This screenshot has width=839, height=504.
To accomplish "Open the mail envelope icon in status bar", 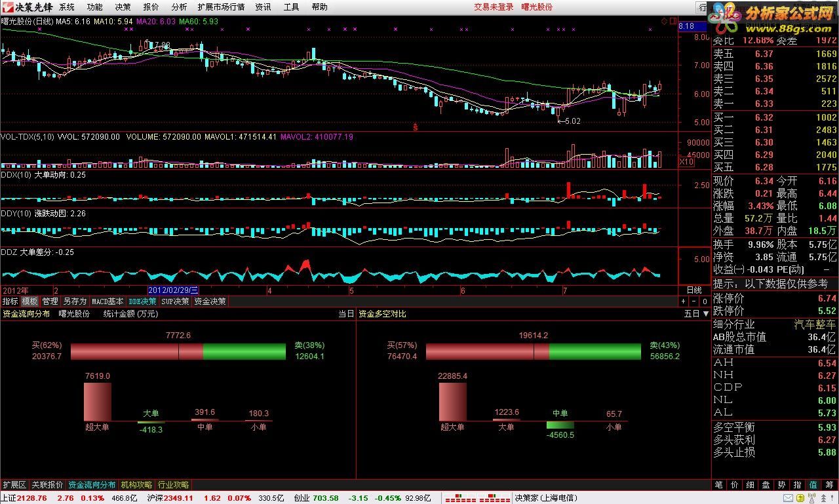I will 788,498.
